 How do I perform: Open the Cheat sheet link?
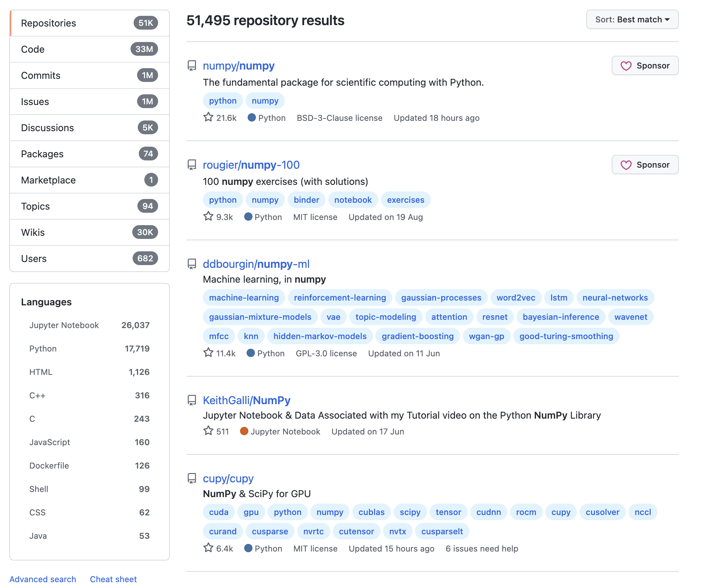(x=113, y=579)
